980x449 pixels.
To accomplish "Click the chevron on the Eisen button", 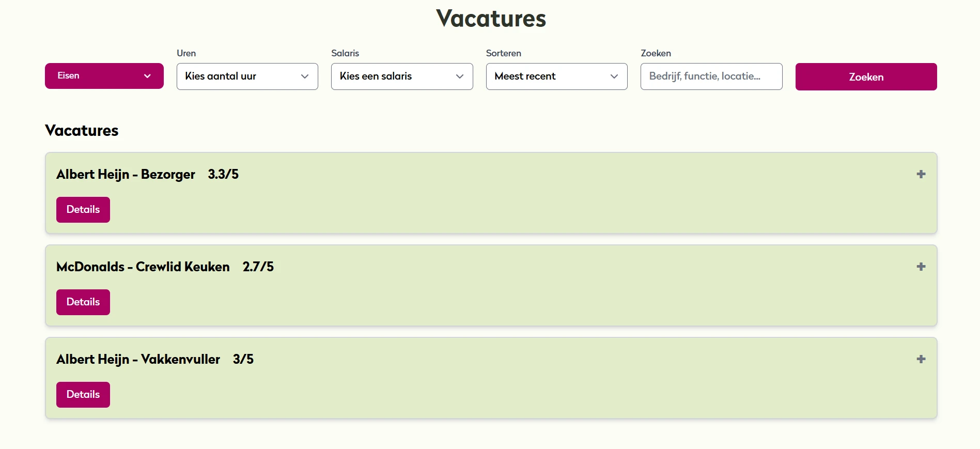I will tap(147, 75).
